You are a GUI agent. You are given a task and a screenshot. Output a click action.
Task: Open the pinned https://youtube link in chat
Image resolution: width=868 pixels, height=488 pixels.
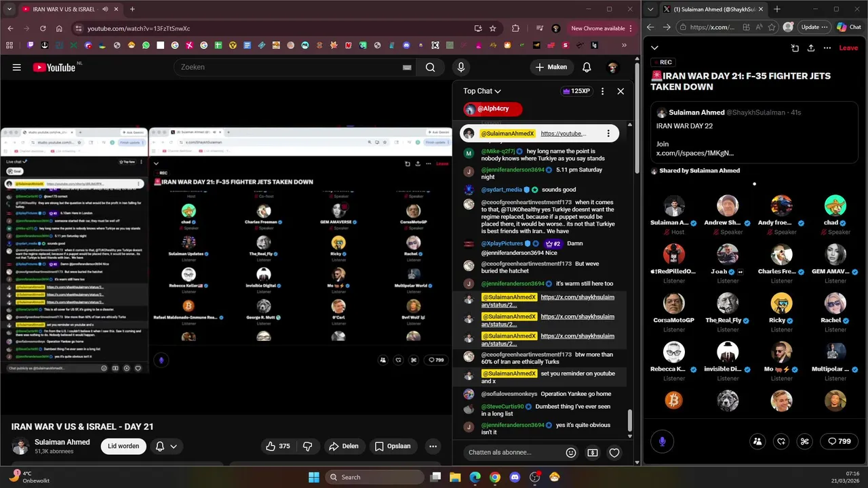tap(563, 134)
